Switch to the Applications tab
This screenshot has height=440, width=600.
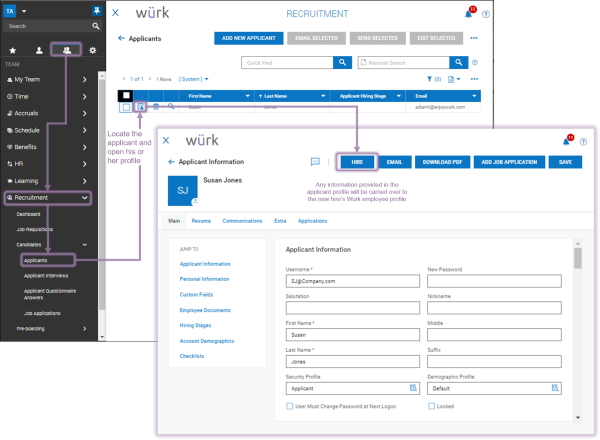click(x=313, y=221)
